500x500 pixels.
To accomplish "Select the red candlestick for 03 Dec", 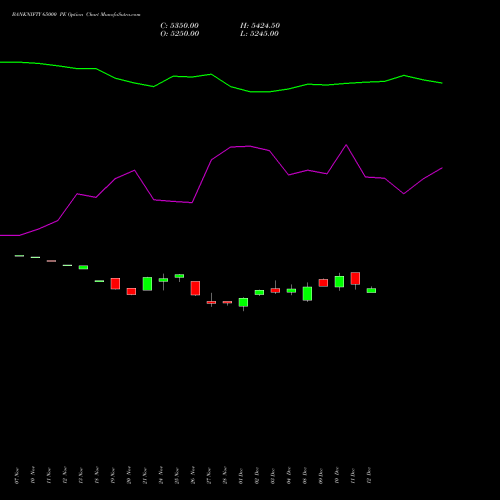I will pos(275,290).
